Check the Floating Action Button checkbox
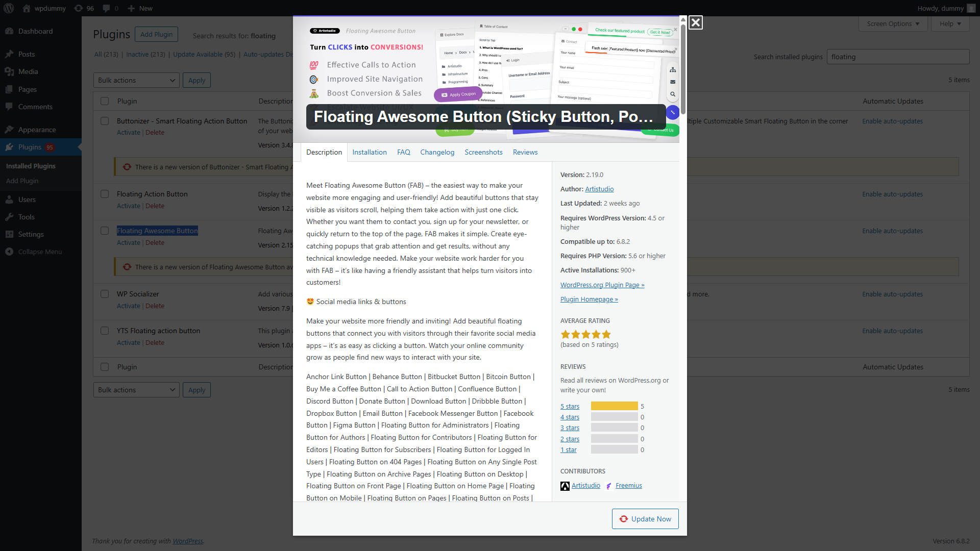 pos(105,194)
